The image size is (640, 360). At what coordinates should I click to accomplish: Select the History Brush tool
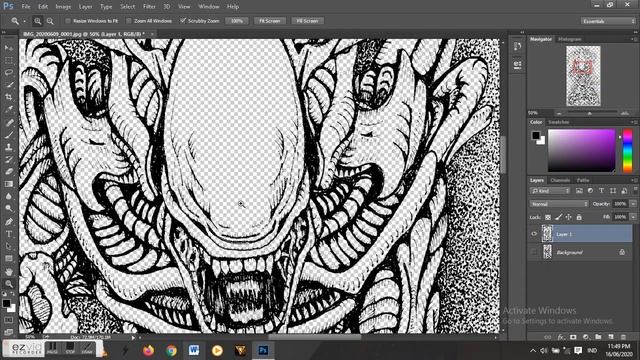(x=9, y=159)
